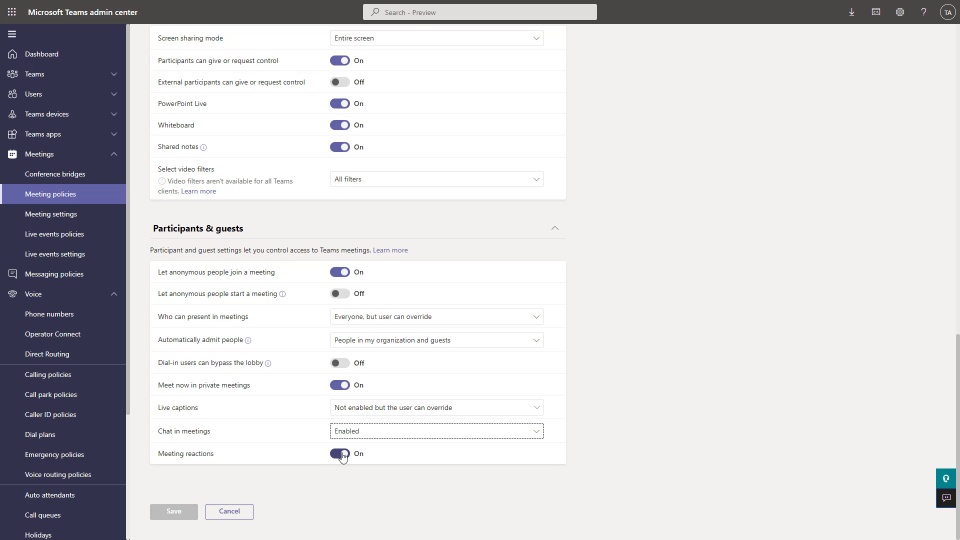Click the TA account avatar

coord(947,12)
